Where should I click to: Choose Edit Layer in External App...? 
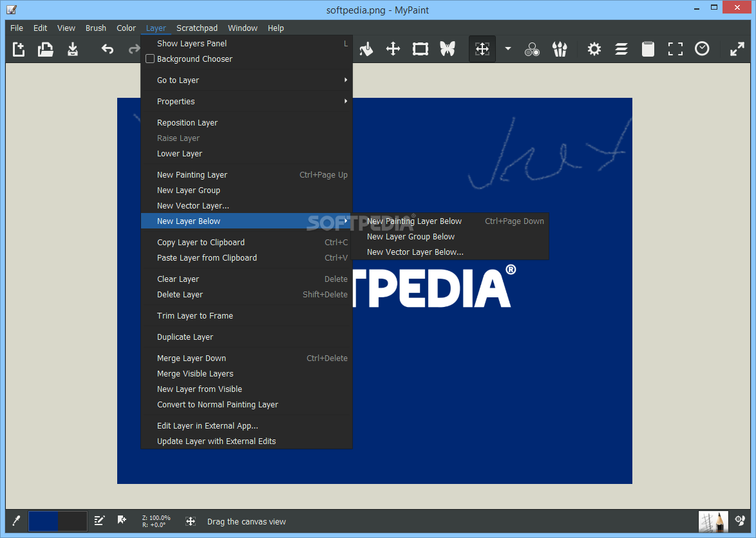247,426
